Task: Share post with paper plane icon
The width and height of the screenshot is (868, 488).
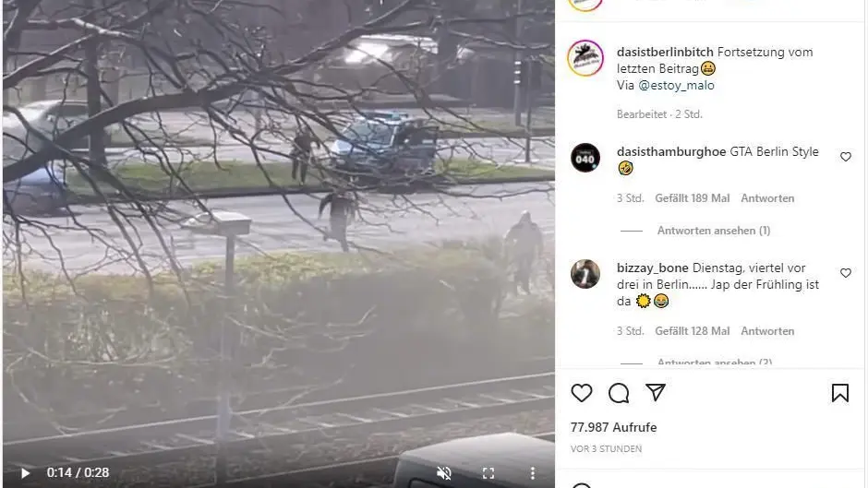Action: [x=656, y=392]
